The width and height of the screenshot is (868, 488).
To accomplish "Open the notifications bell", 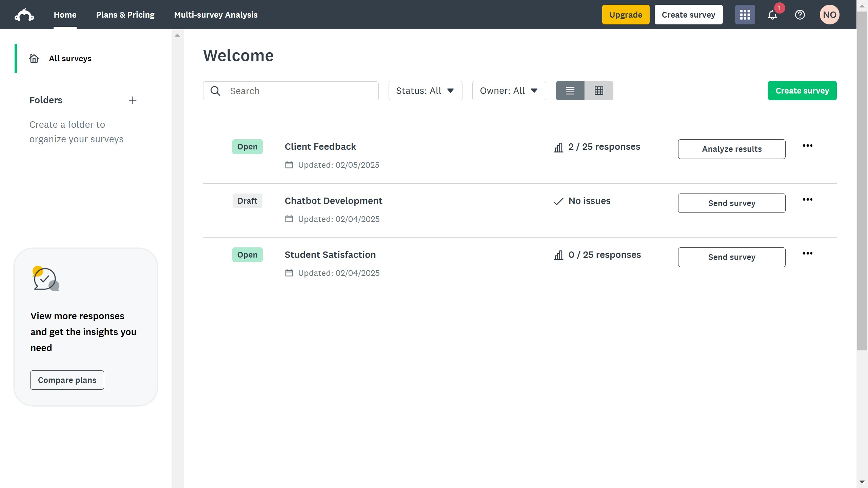I will point(772,15).
